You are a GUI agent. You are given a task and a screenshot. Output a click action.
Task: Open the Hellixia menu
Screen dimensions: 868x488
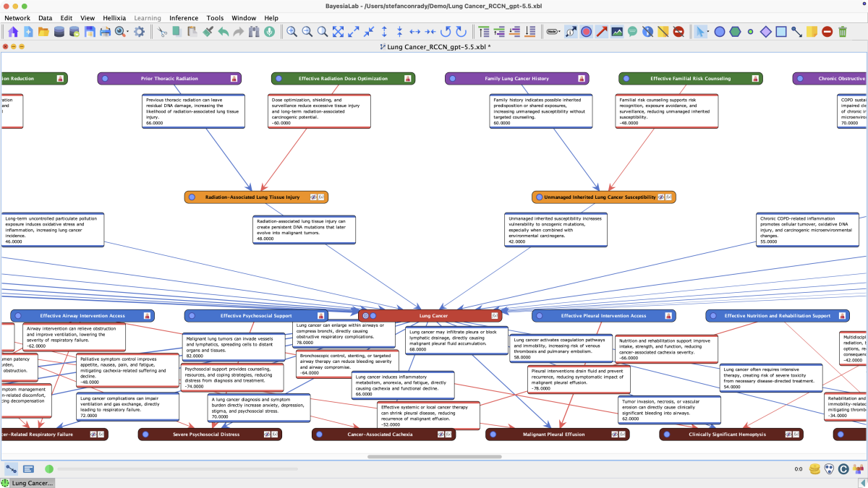[114, 17]
